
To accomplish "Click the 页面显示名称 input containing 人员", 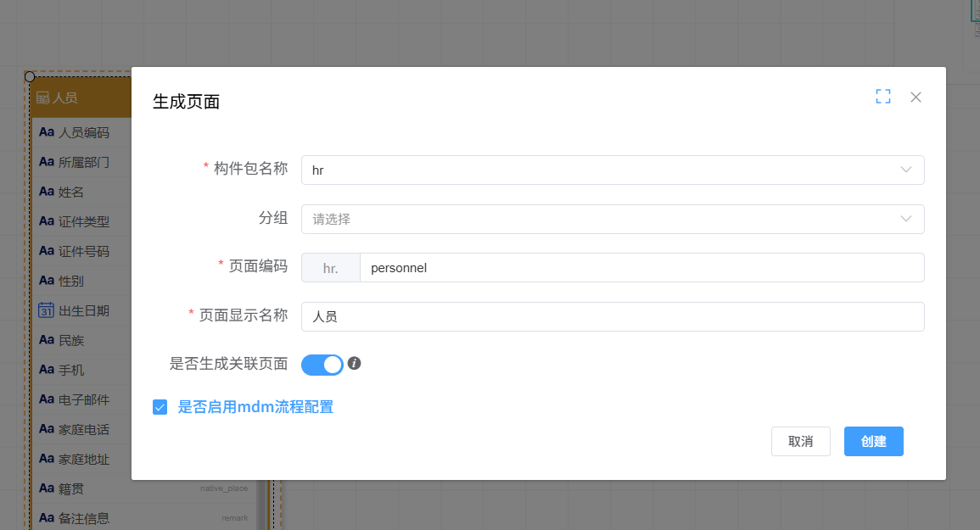I will (613, 317).
